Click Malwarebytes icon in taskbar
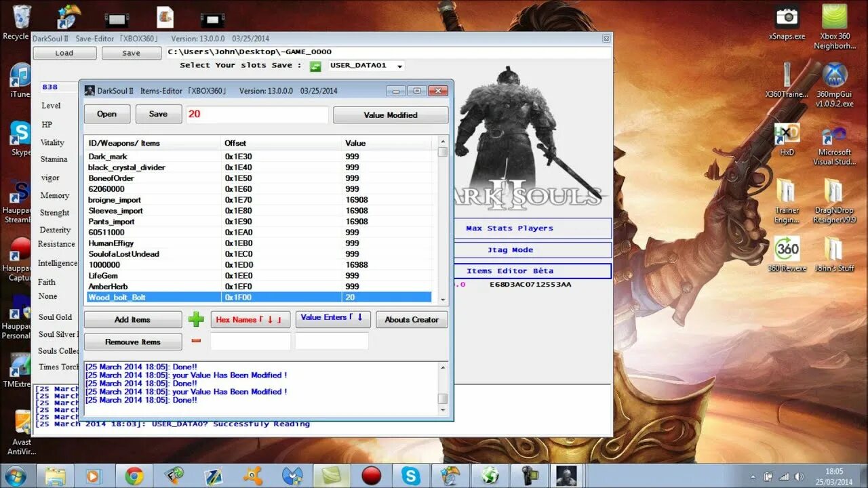Screen dimensions: 868x488 292,476
